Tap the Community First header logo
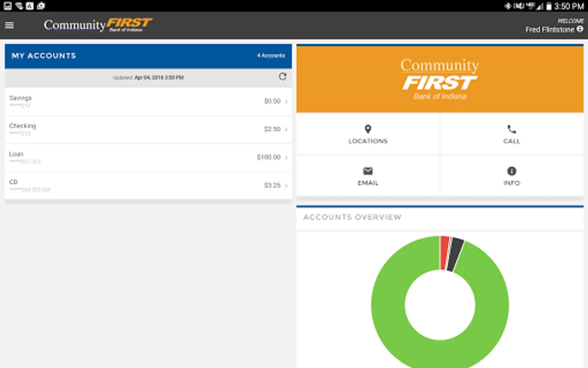Image resolution: width=588 pixels, height=368 pixels. click(x=98, y=25)
